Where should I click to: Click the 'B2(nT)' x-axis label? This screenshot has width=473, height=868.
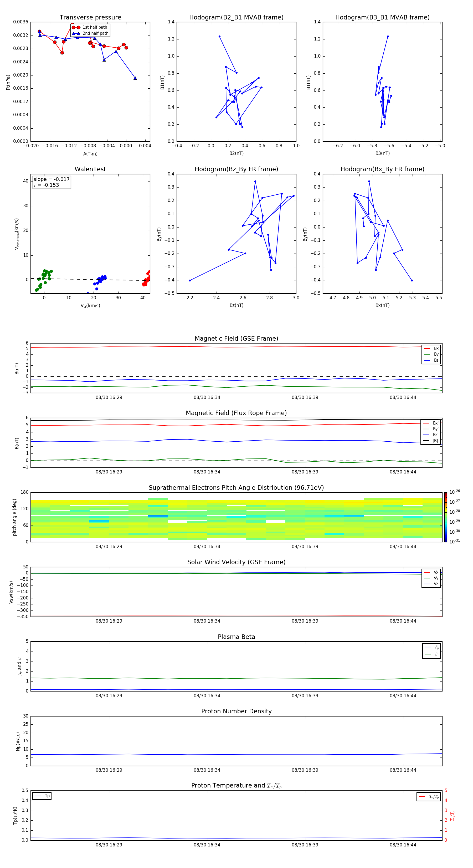pos(236,153)
